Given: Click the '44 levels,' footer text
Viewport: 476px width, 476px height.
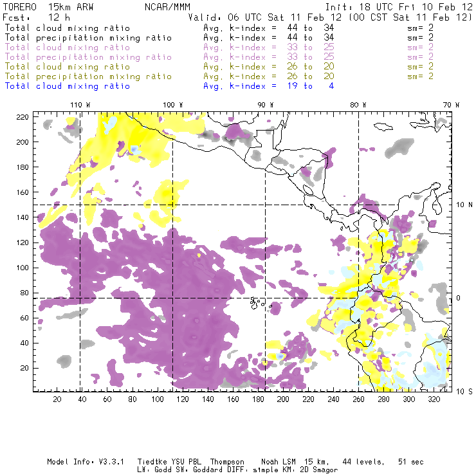Looking at the screenshot, I should (363, 462).
